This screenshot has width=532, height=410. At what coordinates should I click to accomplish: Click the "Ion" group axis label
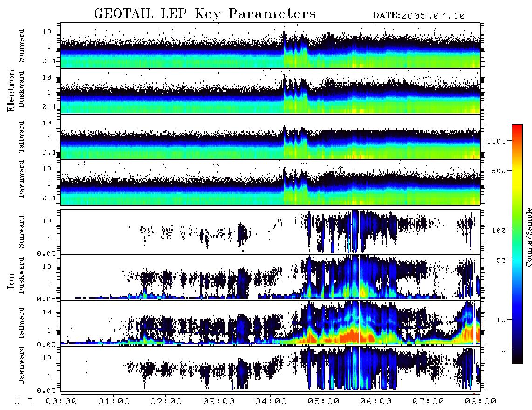coord(11,280)
